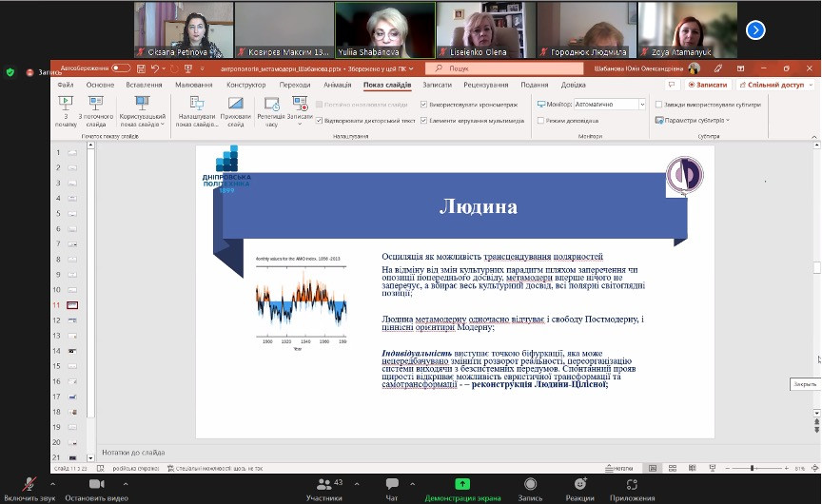Click the Set Up Slide Show icon
The image size is (822, 504).
pyautogui.click(x=197, y=111)
